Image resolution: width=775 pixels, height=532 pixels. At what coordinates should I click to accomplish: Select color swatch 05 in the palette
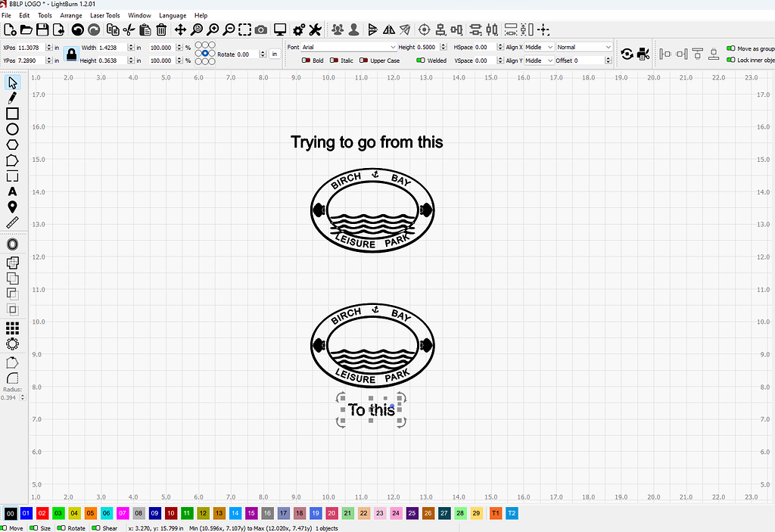(91, 513)
